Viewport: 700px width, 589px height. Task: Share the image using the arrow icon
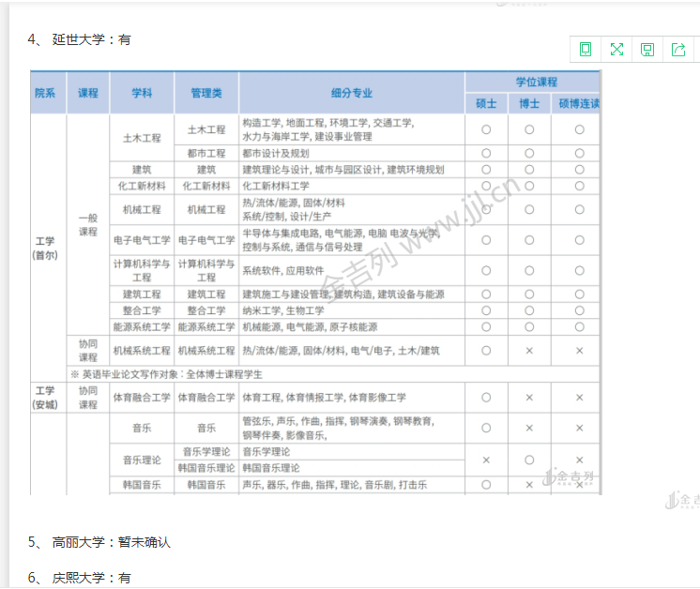[678, 50]
